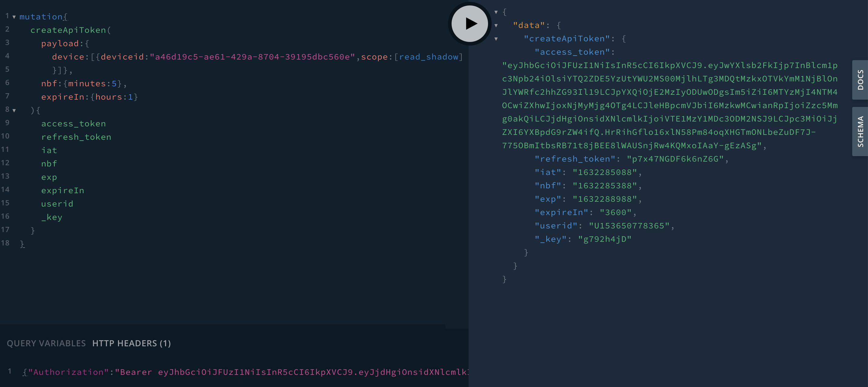Viewport: 868px width, 387px height.
Task: Click refresh_token field on line 10
Action: point(76,137)
